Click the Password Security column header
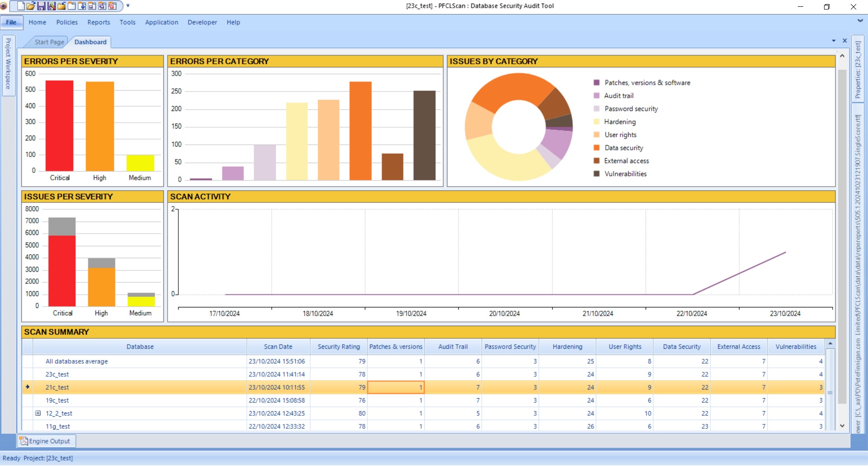 (510, 347)
